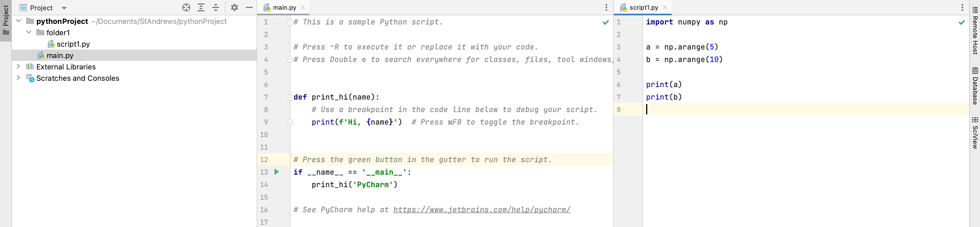This screenshot has width=980, height=227.
Task: Click the Collapse All icon in Project panel
Action: tap(216, 7)
